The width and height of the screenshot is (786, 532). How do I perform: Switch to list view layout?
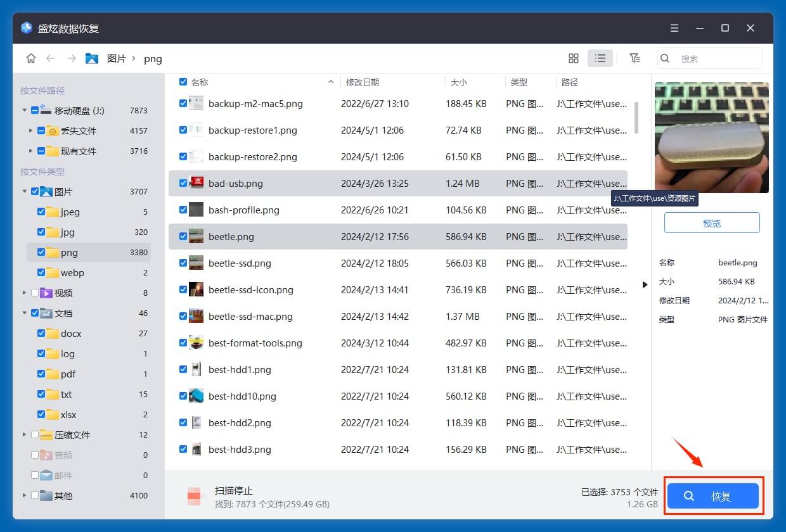tap(600, 58)
